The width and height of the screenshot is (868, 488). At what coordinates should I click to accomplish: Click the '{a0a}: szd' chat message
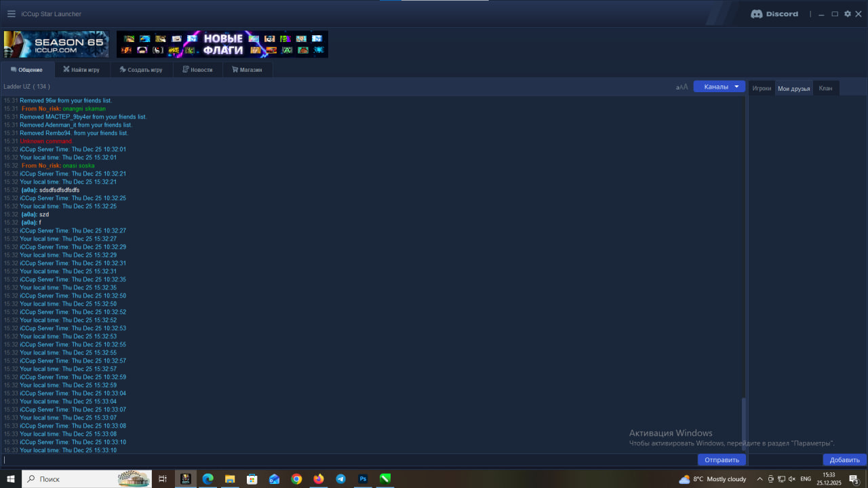pos(35,214)
